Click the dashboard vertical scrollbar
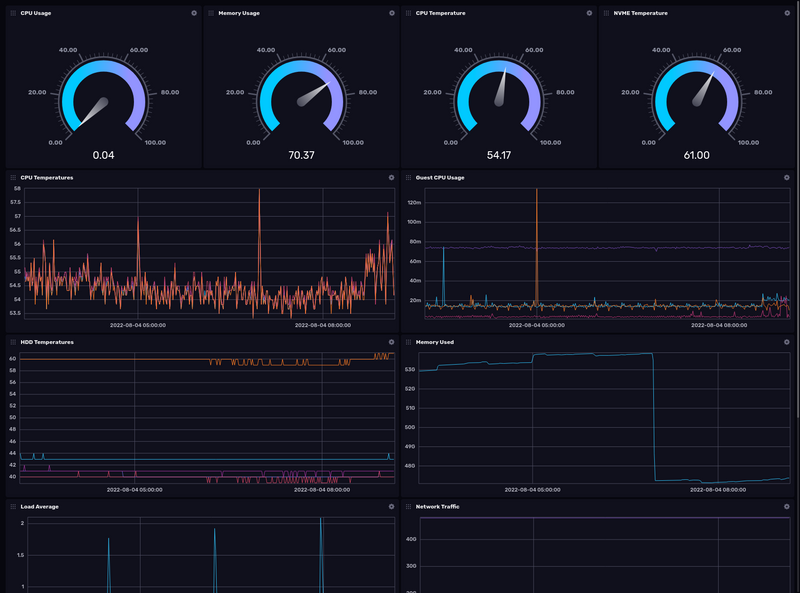This screenshot has width=800, height=593. pyautogui.click(x=796, y=200)
